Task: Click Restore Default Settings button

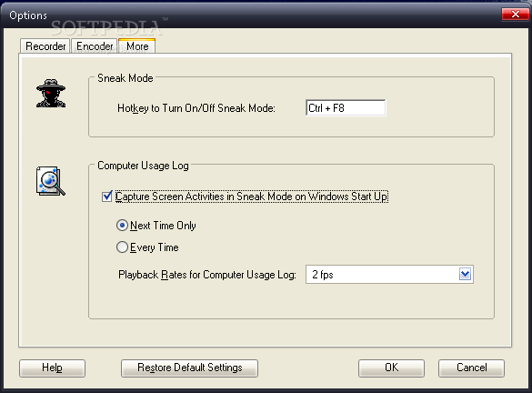Action: (189, 368)
